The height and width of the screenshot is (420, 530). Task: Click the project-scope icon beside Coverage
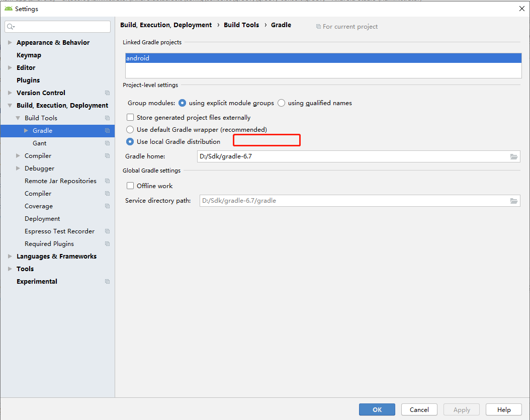107,206
